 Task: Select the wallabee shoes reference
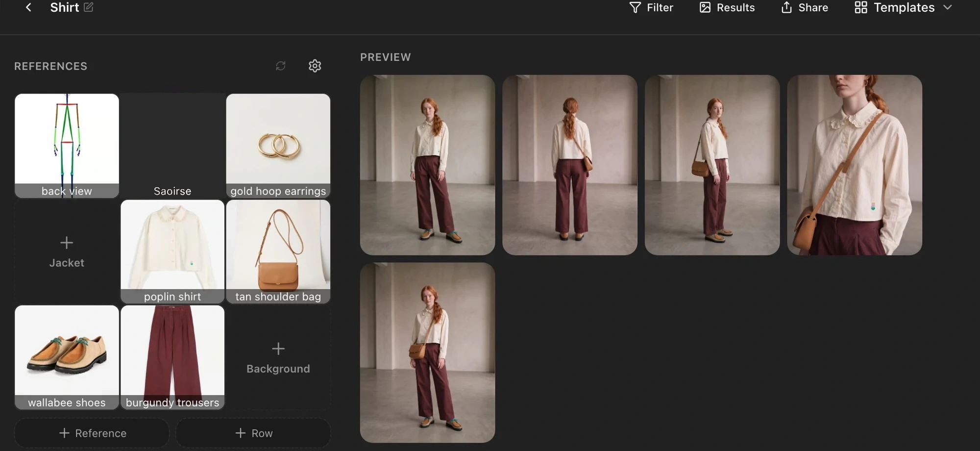coord(67,357)
